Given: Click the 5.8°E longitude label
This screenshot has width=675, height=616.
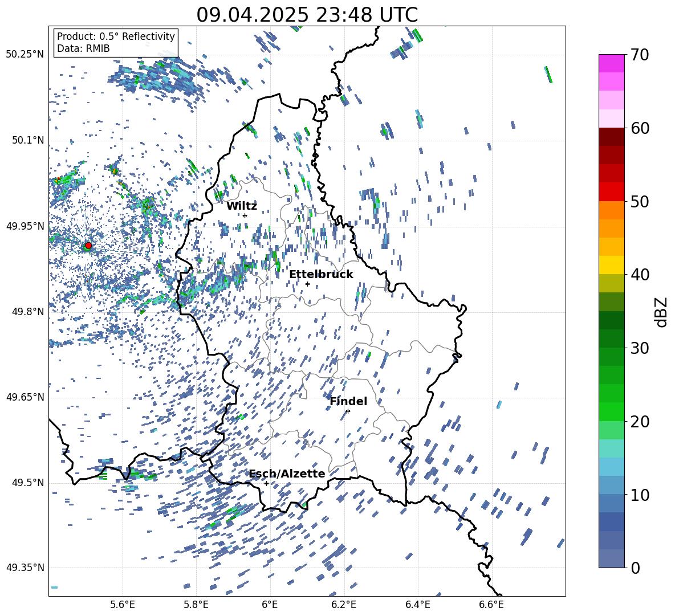Looking at the screenshot, I should (196, 605).
